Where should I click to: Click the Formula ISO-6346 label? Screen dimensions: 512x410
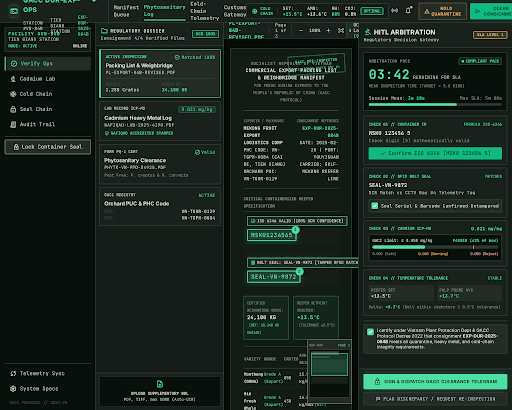click(483, 124)
